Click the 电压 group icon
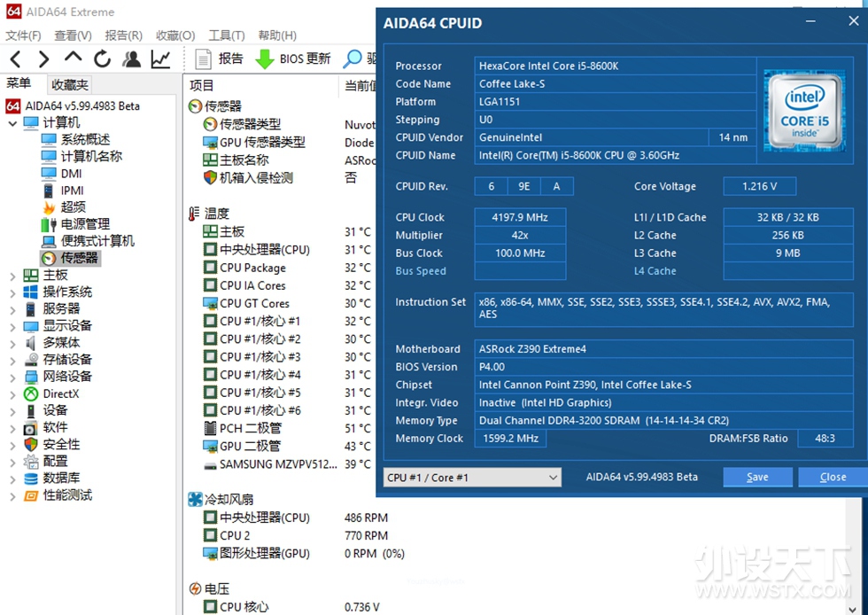This screenshot has width=868, height=615. (x=195, y=589)
